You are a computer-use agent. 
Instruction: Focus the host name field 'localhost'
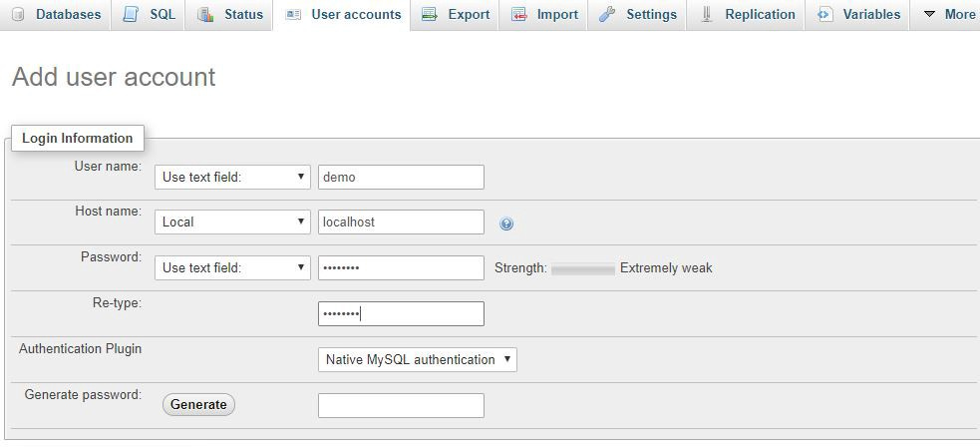401,222
